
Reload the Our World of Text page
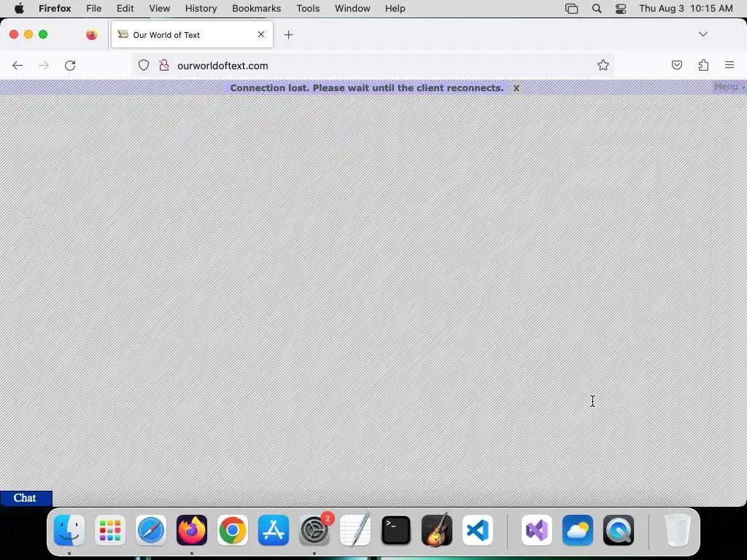click(70, 65)
